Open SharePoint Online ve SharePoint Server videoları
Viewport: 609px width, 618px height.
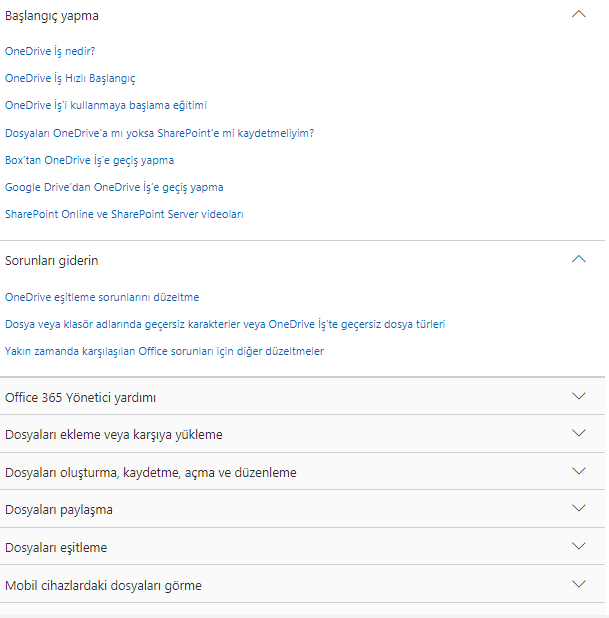pos(124,214)
